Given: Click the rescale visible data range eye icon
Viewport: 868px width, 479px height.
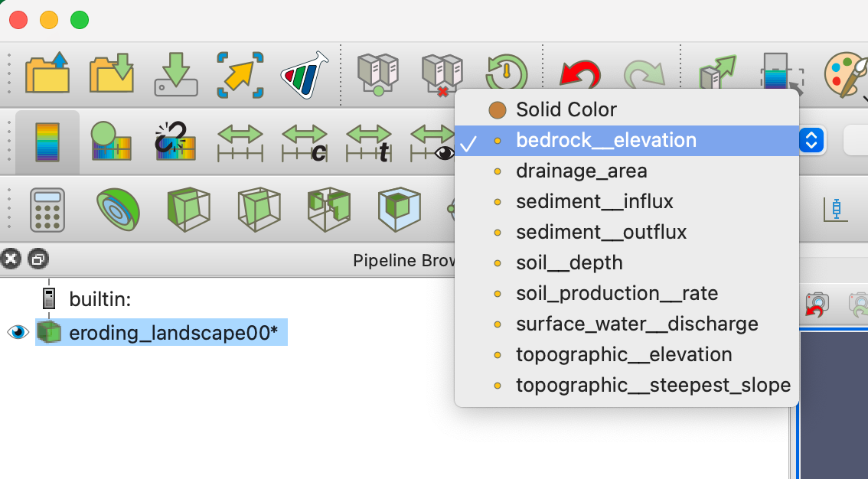Looking at the screenshot, I should tap(433, 142).
